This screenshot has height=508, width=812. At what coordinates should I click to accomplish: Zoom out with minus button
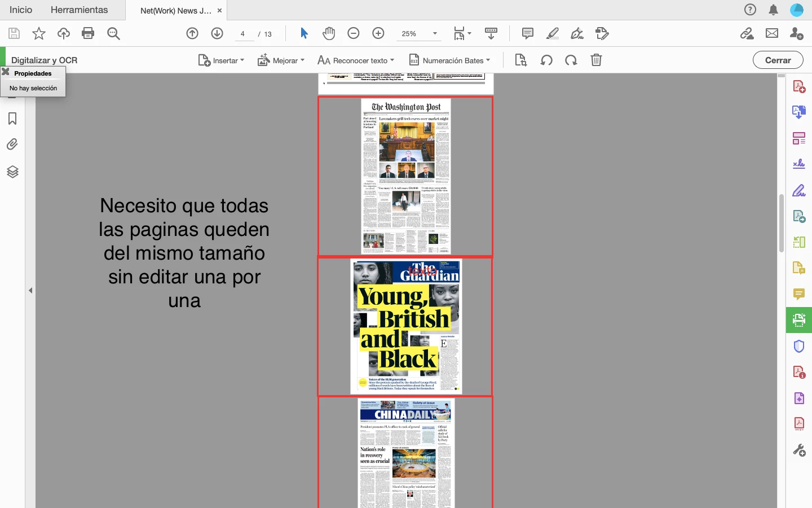point(354,33)
